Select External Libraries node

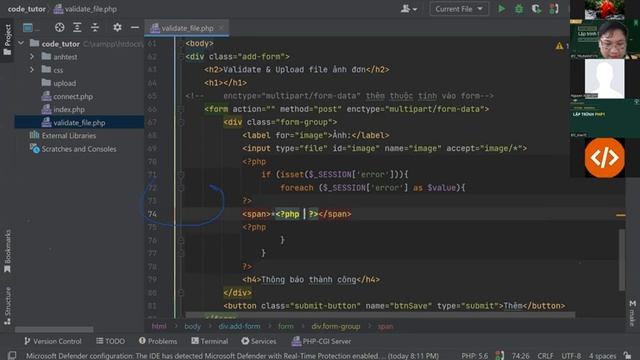[x=69, y=136]
